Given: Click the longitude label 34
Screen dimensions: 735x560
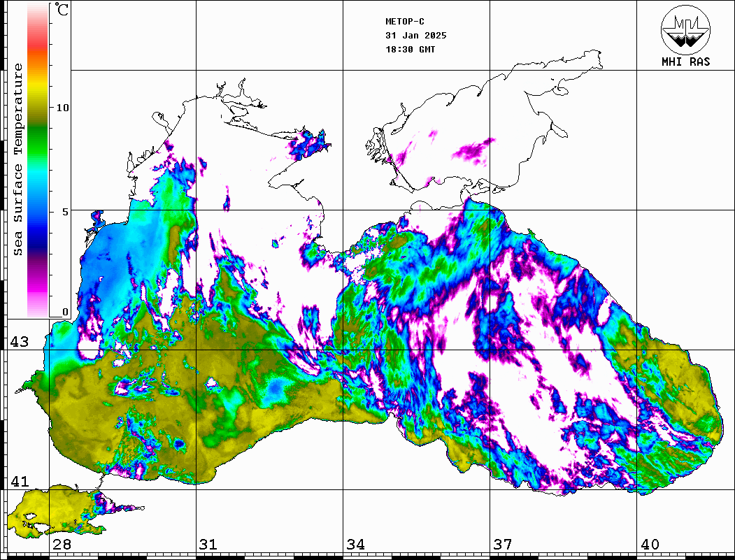Looking at the screenshot, I should tap(355, 545).
